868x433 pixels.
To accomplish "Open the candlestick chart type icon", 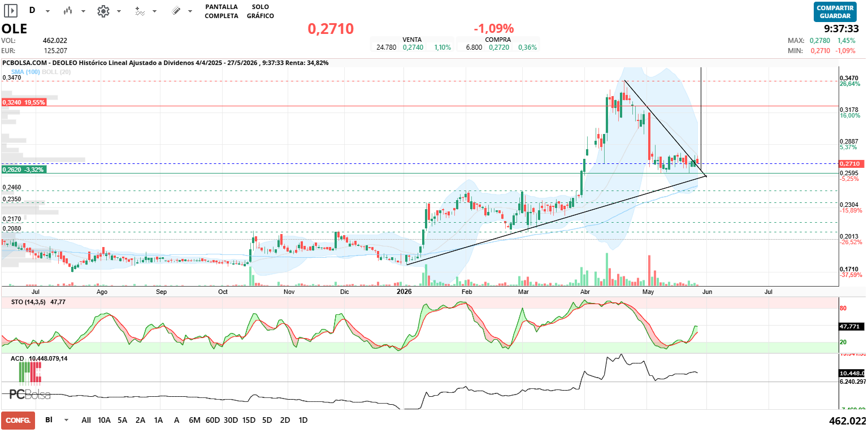I will tap(68, 11).
